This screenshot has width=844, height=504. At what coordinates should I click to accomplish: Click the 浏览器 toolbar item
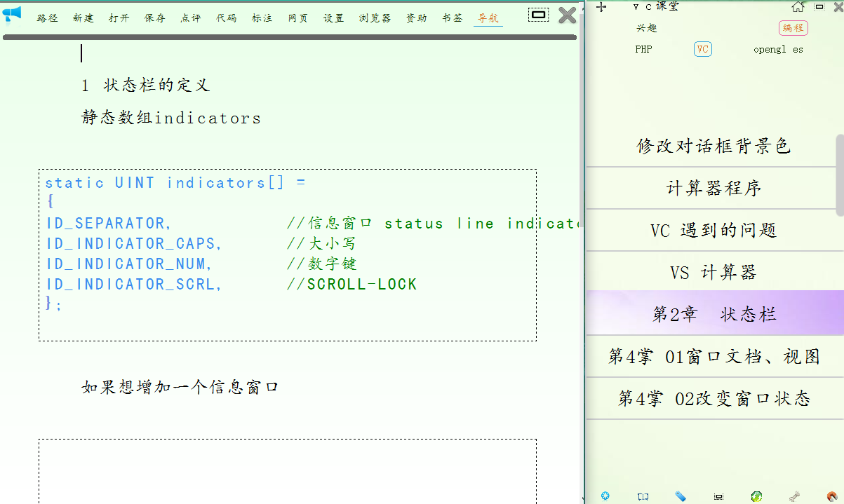click(x=375, y=18)
